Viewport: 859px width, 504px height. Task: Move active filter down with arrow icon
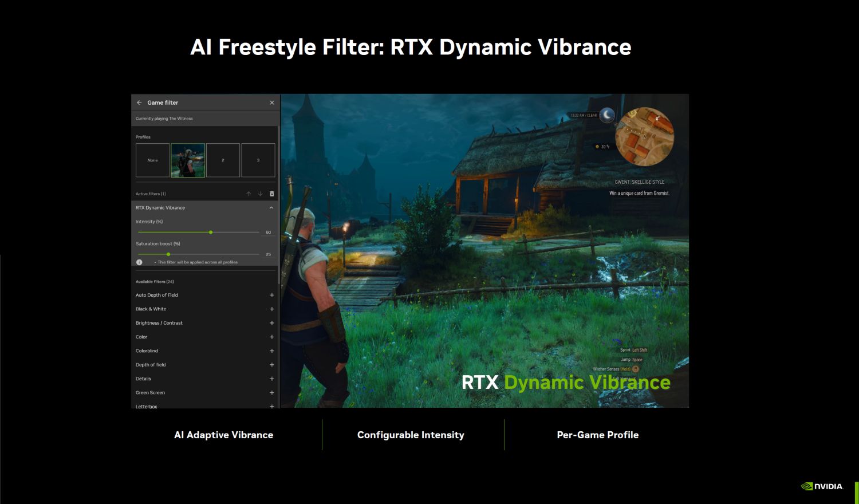[260, 194]
